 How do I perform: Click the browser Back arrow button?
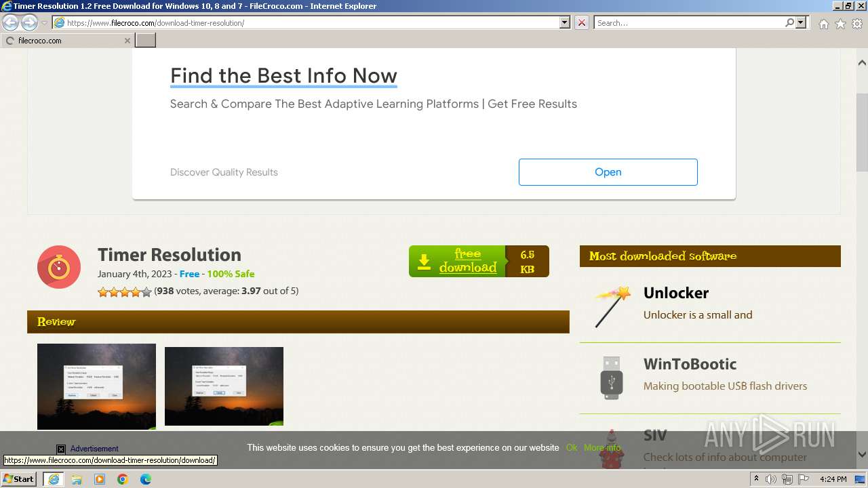click(11, 22)
